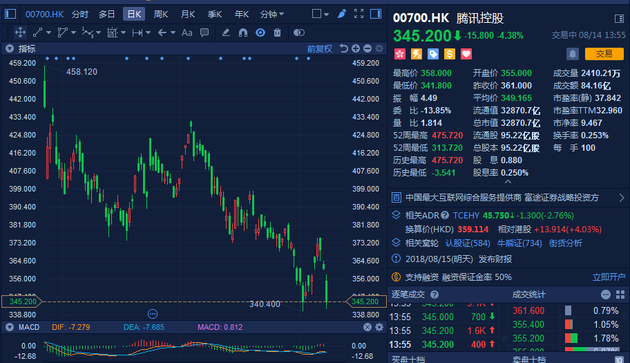Open the 分钟 minute interval dropdown
This screenshot has width=630, height=363.
(272, 14)
